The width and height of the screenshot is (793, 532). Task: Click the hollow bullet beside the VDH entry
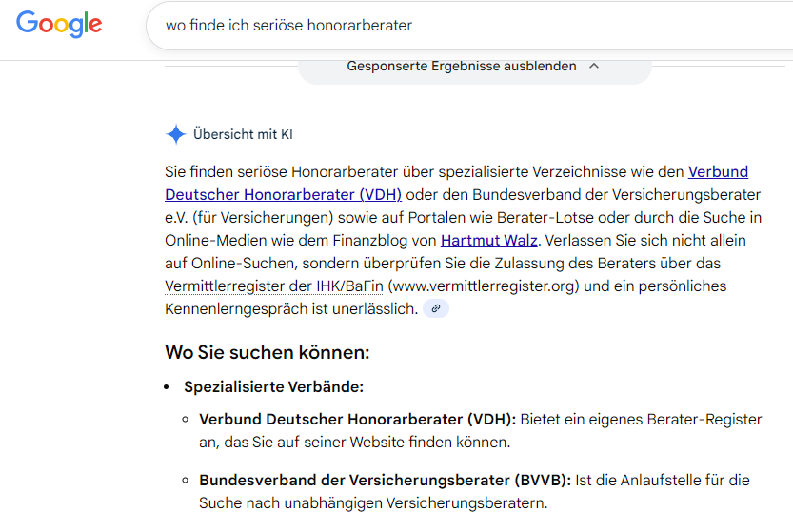[x=185, y=421]
